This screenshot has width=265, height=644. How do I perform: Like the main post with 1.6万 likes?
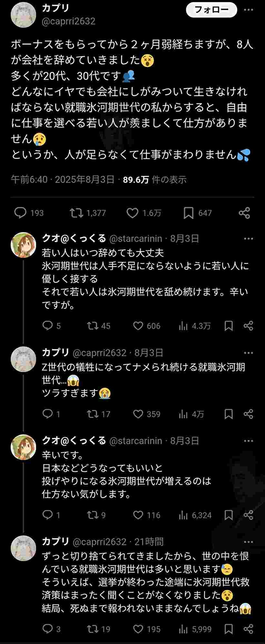pyautogui.click(x=132, y=213)
